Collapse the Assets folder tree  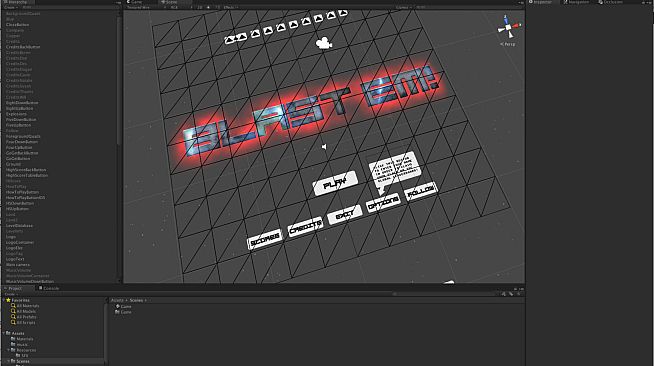pos(4,333)
